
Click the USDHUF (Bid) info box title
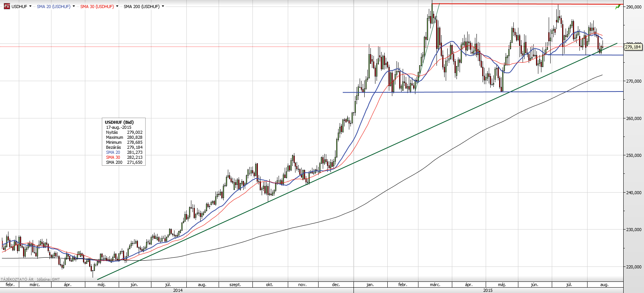point(119,122)
